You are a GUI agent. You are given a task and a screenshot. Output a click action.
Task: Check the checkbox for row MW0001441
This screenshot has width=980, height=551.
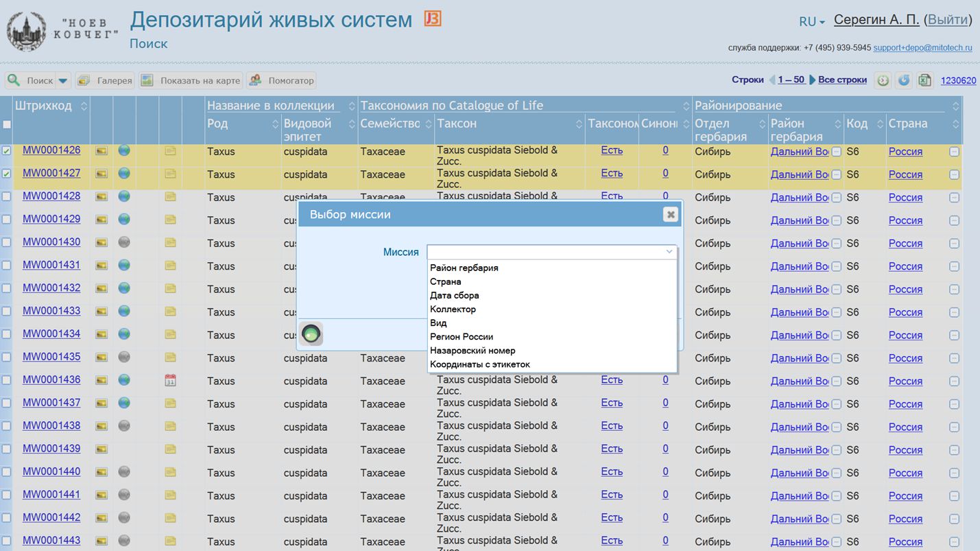point(7,495)
